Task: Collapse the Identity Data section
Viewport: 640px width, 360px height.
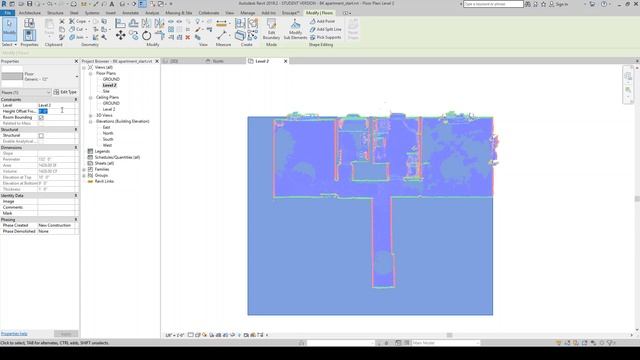Action: [76, 196]
